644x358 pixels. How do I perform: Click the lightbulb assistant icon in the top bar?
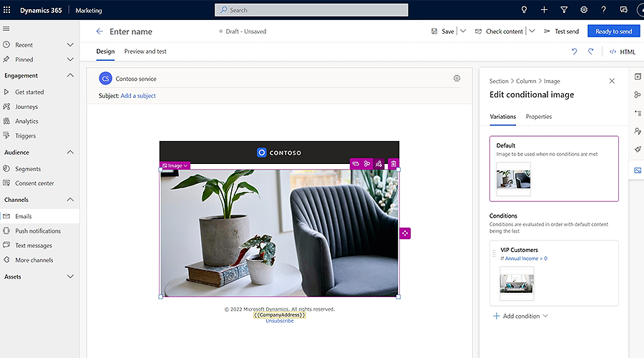point(524,10)
